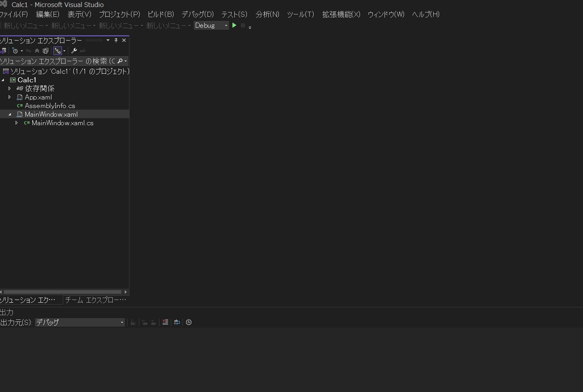The image size is (583, 392).
Task: Click the Solution Explorer search field
Action: click(x=58, y=61)
